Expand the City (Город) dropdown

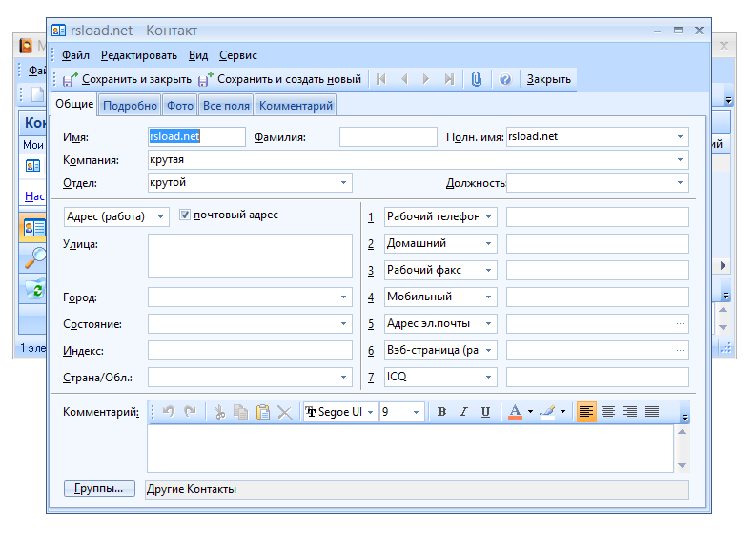pos(343,297)
